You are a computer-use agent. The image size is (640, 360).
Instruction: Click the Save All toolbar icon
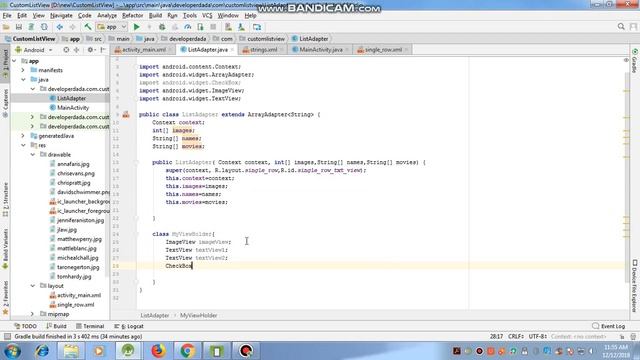coord(19,27)
